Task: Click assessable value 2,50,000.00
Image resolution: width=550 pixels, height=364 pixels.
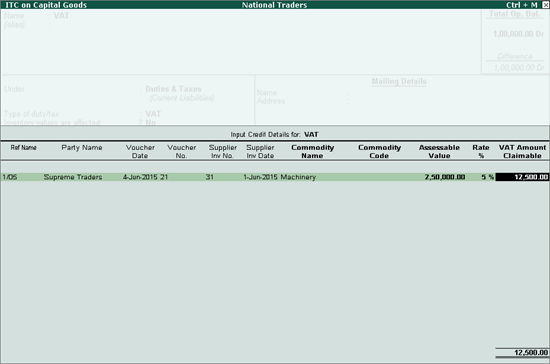Action: 445,177
